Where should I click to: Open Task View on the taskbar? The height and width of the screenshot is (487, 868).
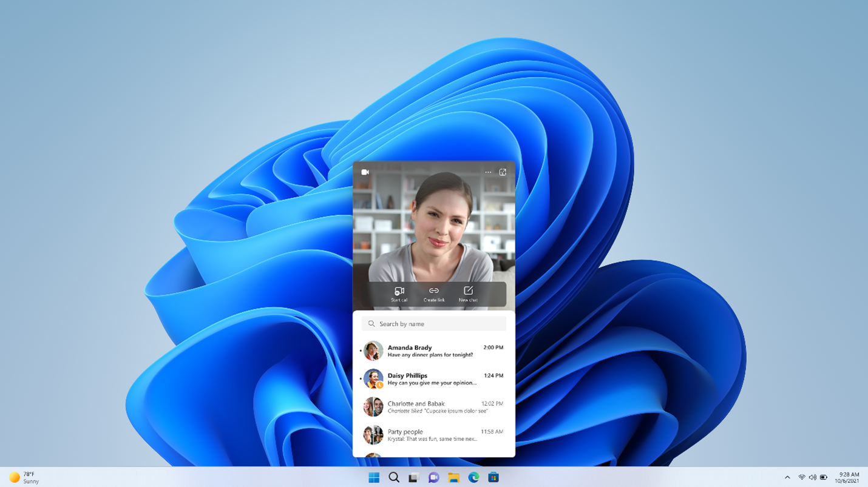(x=413, y=477)
